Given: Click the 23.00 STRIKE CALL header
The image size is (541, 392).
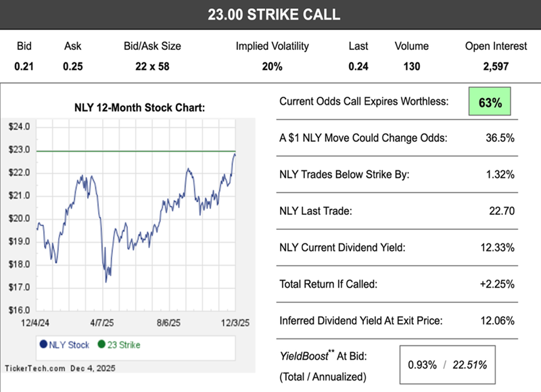Looking at the screenshot, I should pyautogui.click(x=270, y=14).
